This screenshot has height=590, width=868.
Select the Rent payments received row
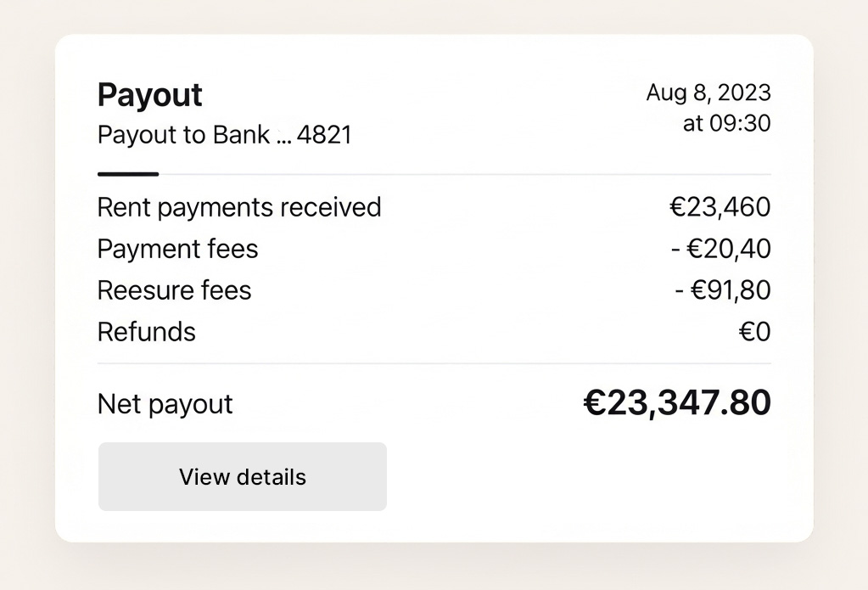pyautogui.click(x=239, y=207)
